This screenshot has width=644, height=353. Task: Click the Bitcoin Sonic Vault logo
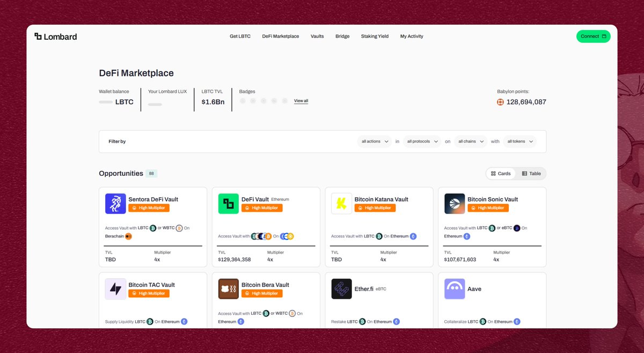click(x=455, y=204)
